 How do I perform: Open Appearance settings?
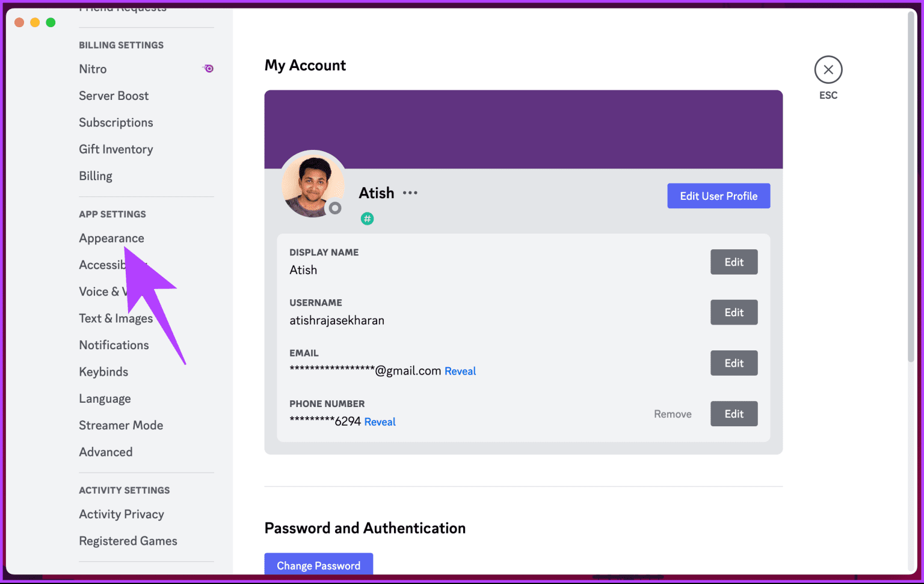coord(111,238)
